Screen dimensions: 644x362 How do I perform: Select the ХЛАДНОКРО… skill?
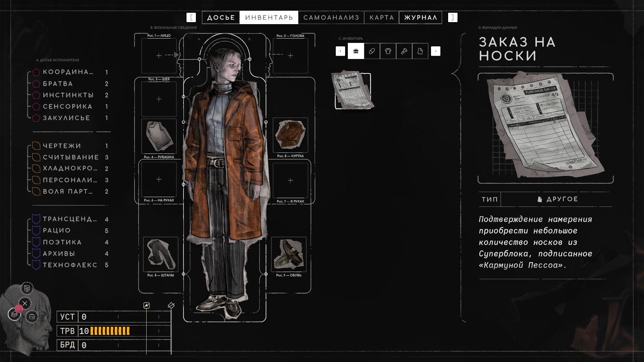tap(70, 169)
